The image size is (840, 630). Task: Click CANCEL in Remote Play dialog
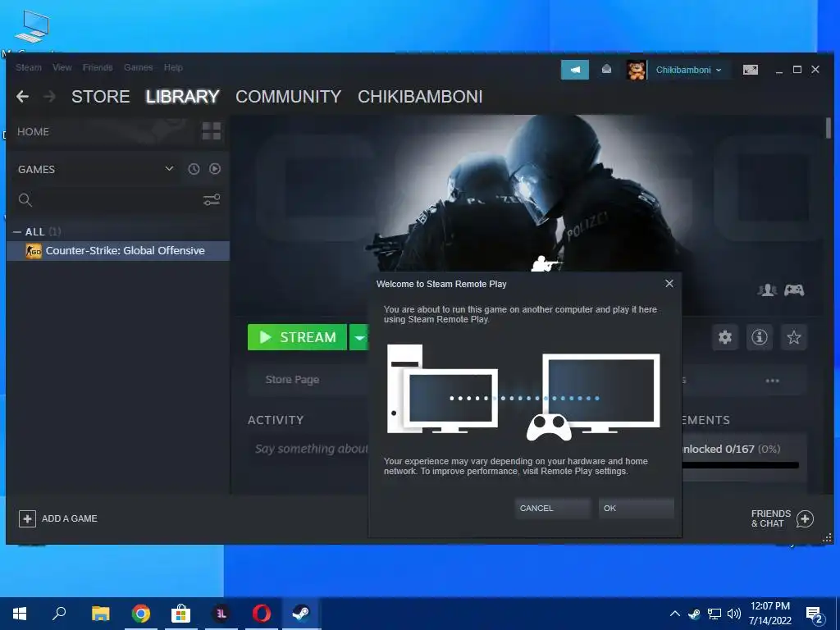552,508
